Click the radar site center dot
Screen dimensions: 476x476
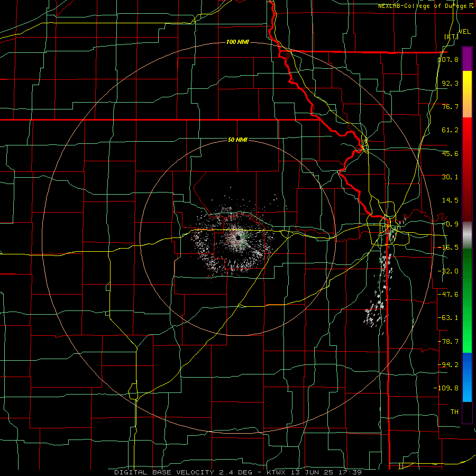(239, 237)
